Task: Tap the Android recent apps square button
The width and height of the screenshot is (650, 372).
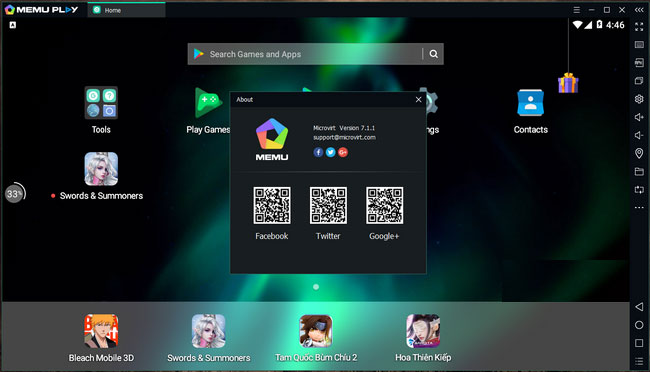Action: (639, 343)
